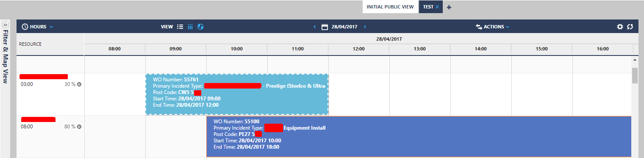Open the HOURS dropdown

(37, 27)
